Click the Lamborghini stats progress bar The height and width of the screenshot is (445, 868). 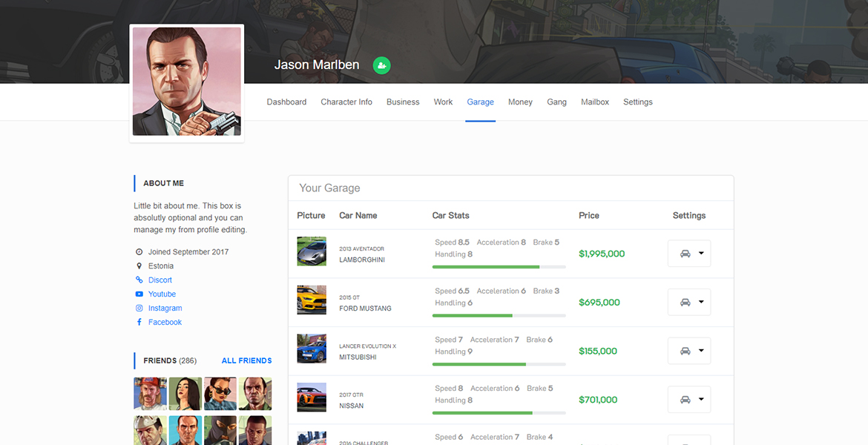499,267
